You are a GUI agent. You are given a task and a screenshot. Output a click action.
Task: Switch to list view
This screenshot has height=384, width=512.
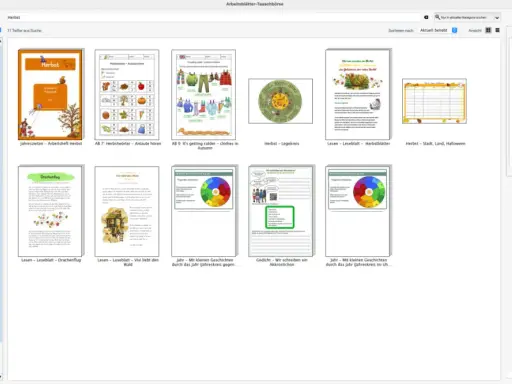click(x=497, y=30)
